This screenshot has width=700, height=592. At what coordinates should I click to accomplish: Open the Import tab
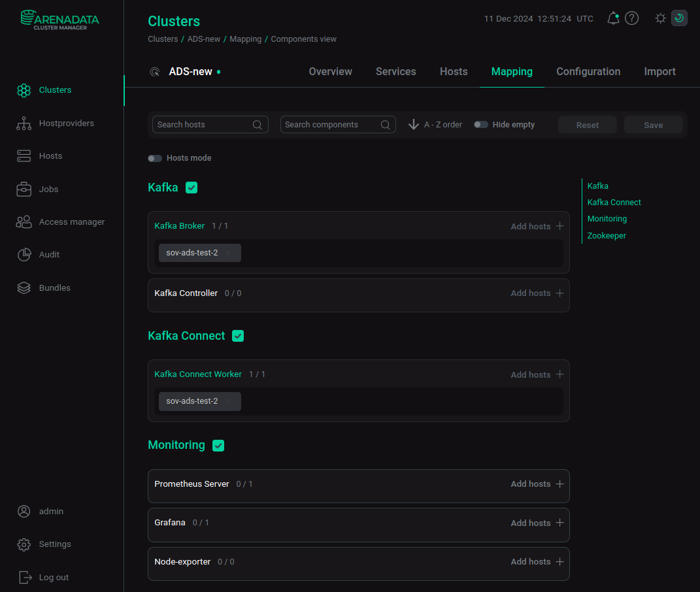coord(660,71)
